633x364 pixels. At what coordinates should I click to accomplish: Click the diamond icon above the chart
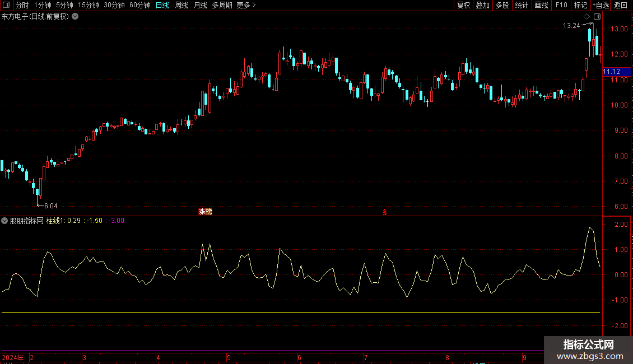(587, 17)
